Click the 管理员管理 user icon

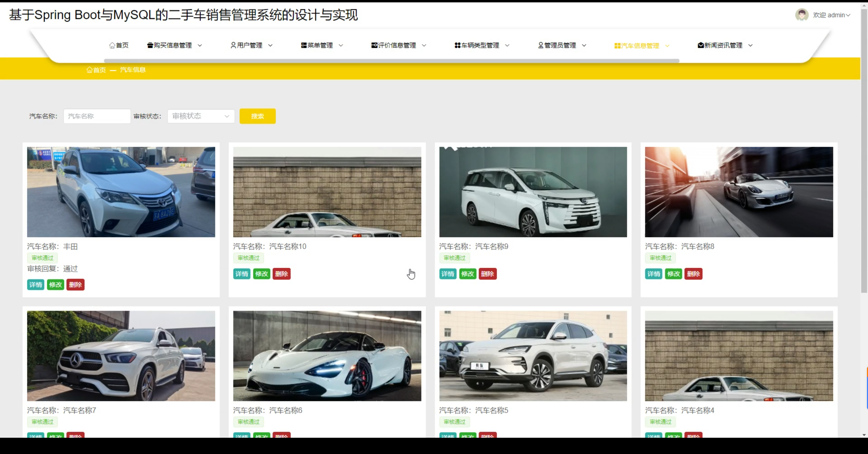(541, 45)
